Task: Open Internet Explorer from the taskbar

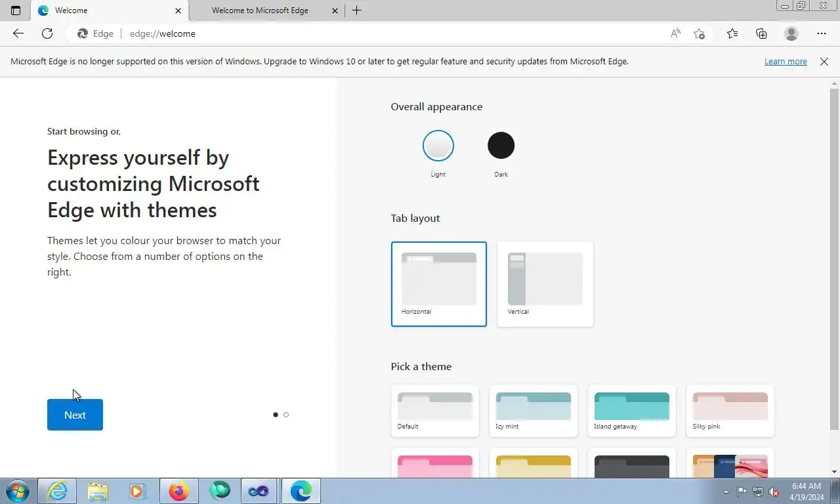Action: [x=57, y=491]
